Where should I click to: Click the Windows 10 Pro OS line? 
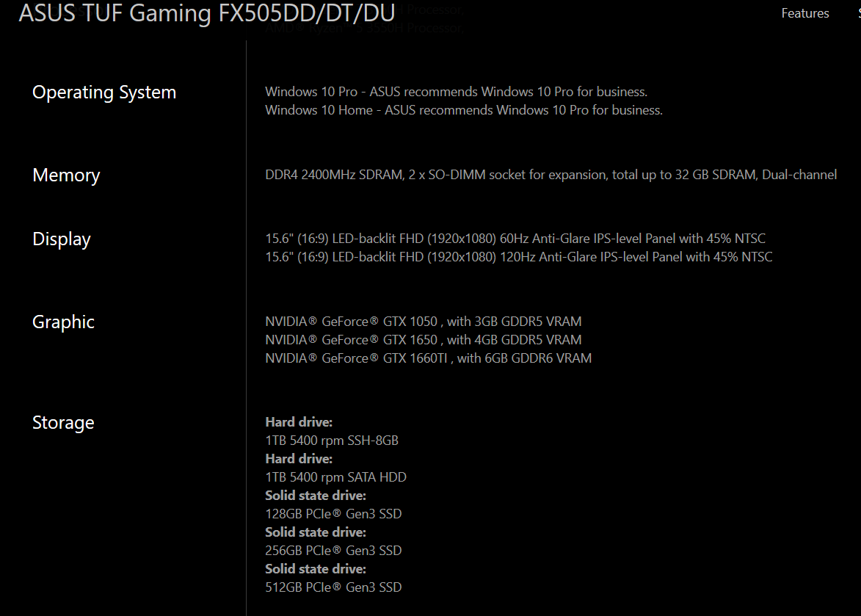pos(457,92)
